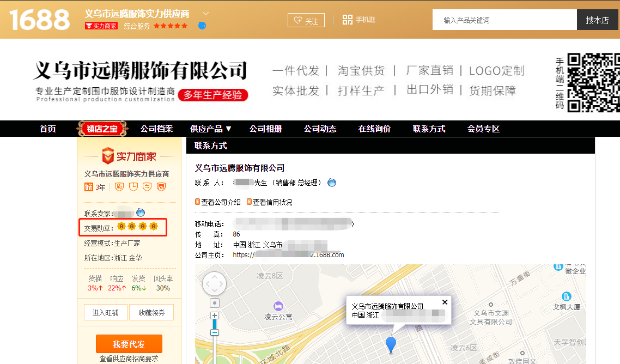Open the 公司相册 navigation tab
The width and height of the screenshot is (620, 364).
coord(265,129)
